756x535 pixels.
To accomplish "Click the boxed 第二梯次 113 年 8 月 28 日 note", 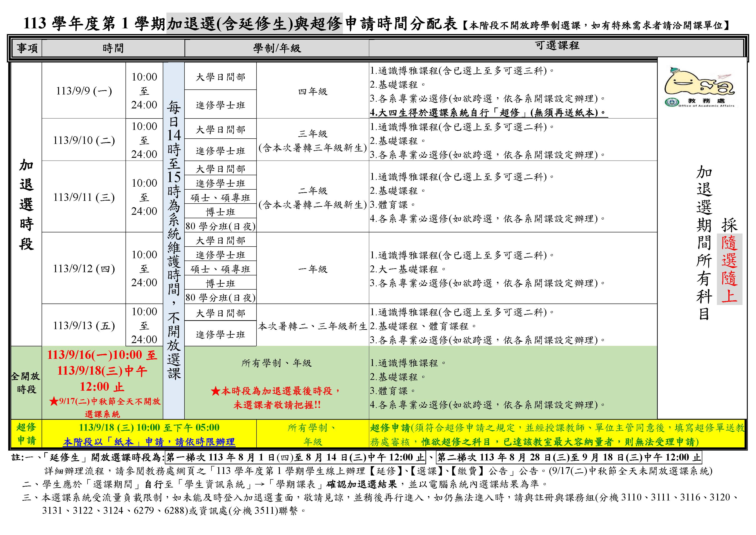I will click(x=569, y=457).
